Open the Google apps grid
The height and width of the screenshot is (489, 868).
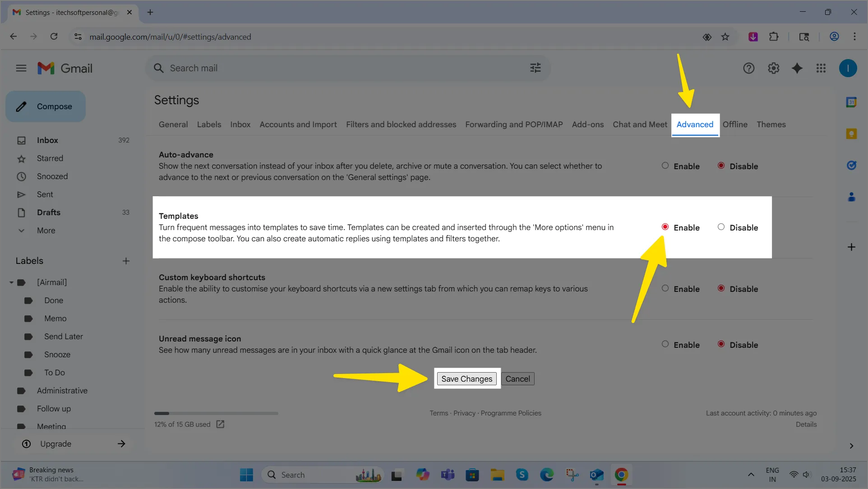click(x=821, y=68)
